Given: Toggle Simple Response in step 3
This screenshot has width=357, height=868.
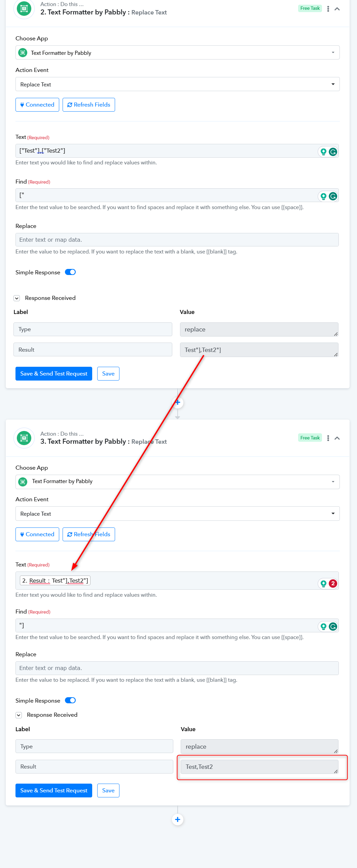Looking at the screenshot, I should pos(70,700).
